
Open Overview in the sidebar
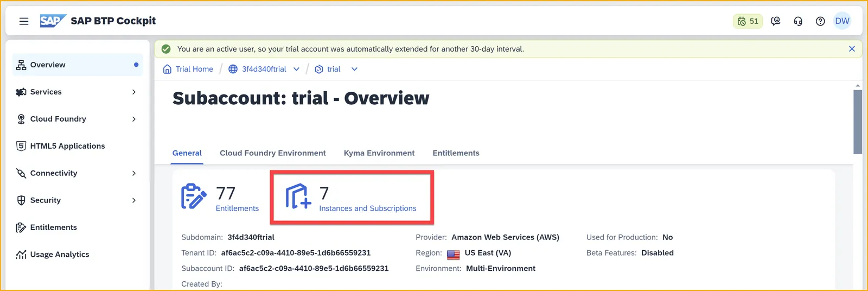click(x=78, y=65)
